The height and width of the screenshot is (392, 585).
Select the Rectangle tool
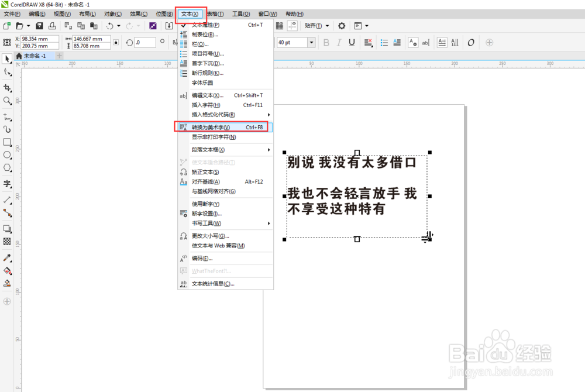7,142
